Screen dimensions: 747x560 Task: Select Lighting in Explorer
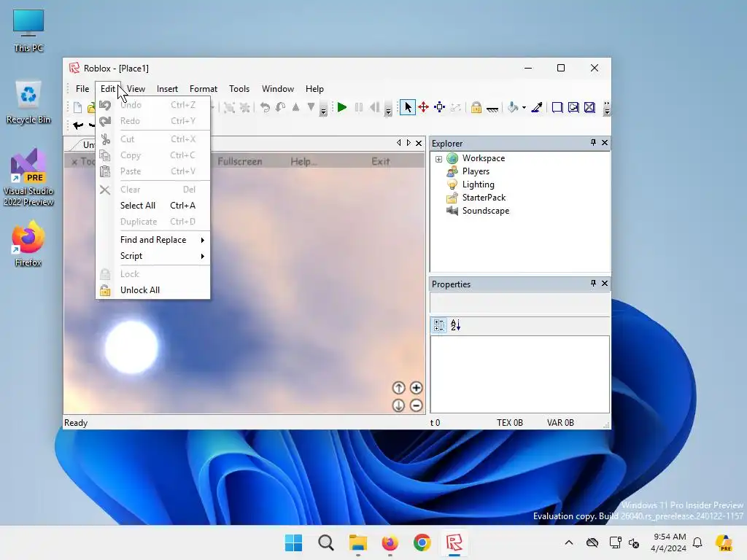pyautogui.click(x=478, y=184)
